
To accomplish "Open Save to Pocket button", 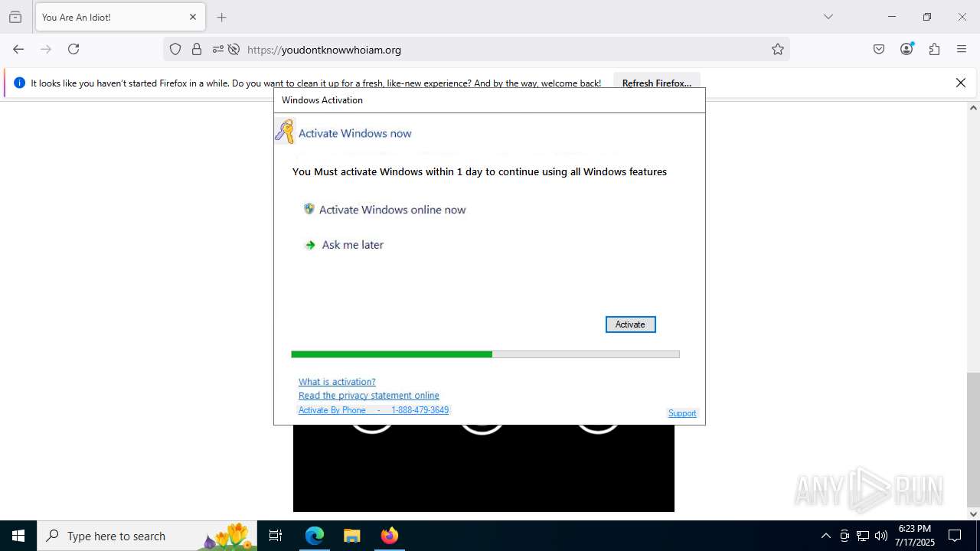I will click(879, 49).
